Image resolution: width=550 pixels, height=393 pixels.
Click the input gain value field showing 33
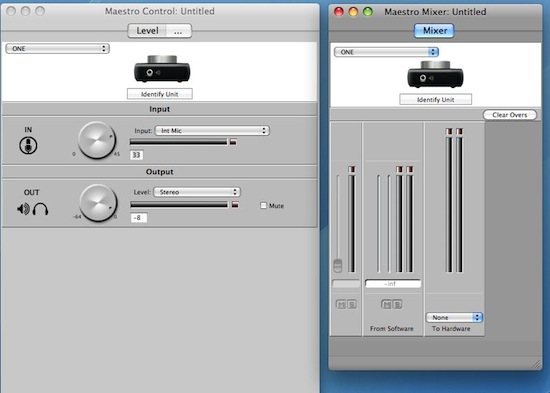tap(136, 155)
